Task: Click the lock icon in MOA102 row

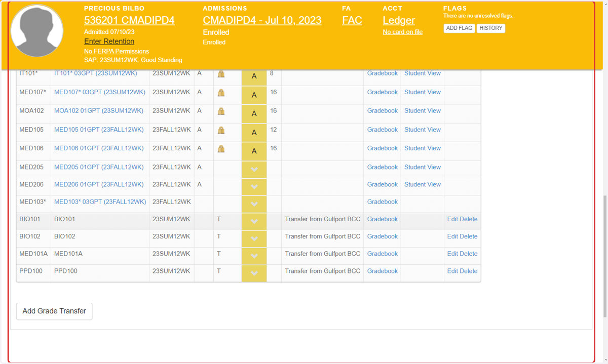Action: point(221,111)
